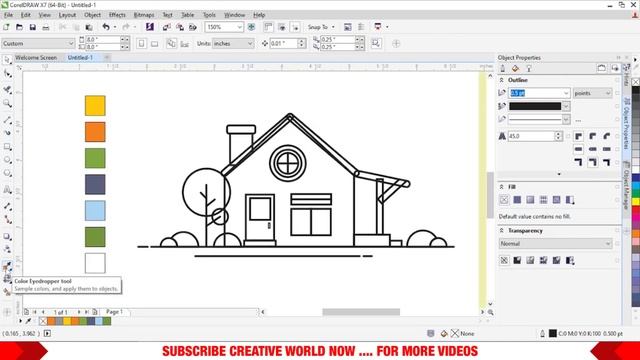Collapse the Fill section
Viewport: 640px width, 360px height.
[501, 187]
